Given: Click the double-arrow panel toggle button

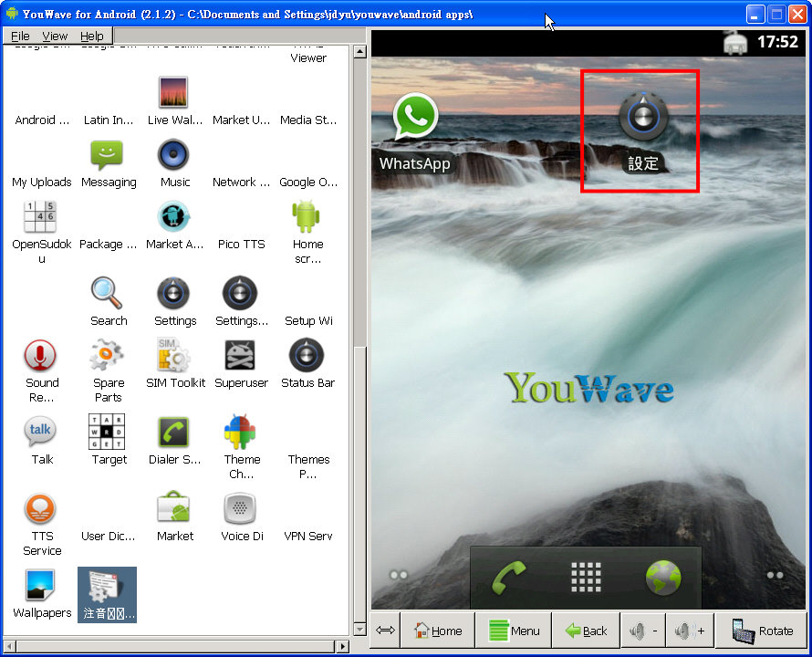Looking at the screenshot, I should point(385,631).
